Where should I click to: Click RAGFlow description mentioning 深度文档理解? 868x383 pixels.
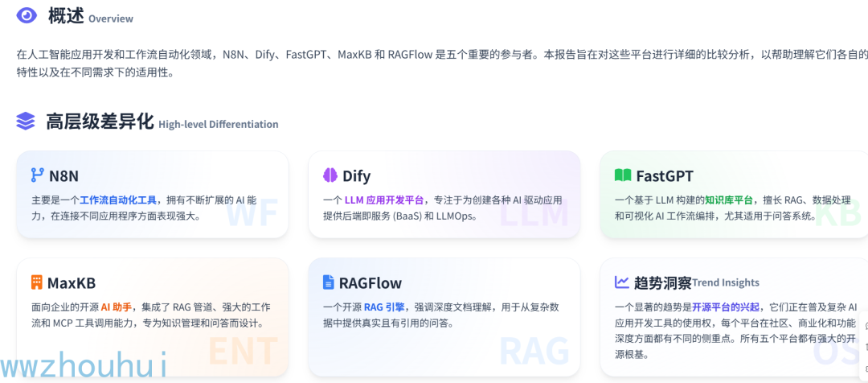pyautogui.click(x=441, y=315)
